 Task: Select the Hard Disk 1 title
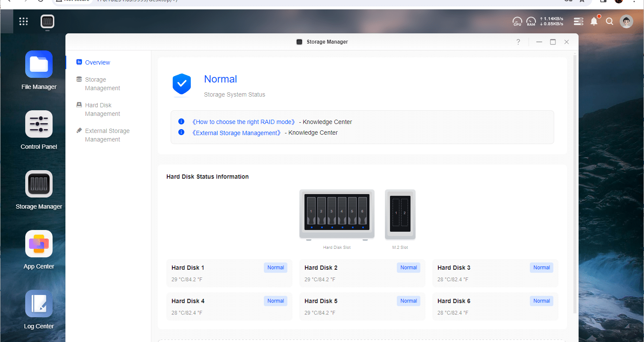point(188,268)
